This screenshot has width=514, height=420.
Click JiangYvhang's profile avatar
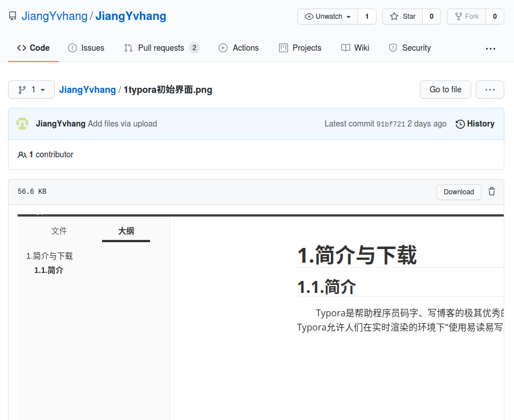[22, 124]
